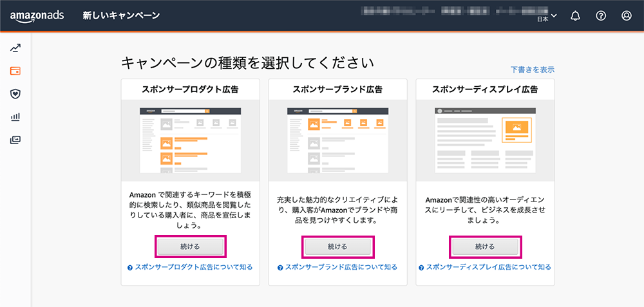Expand the 日本 country dropdown

click(x=546, y=17)
